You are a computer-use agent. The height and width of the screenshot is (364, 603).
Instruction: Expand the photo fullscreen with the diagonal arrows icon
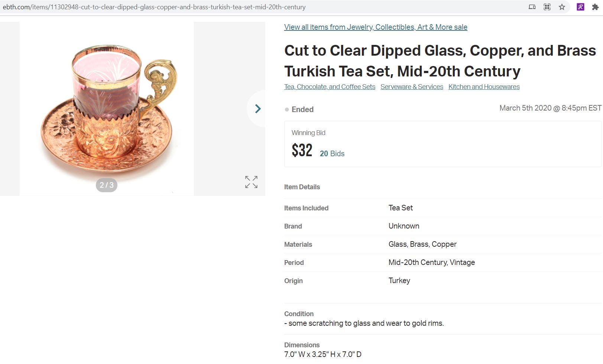point(251,181)
